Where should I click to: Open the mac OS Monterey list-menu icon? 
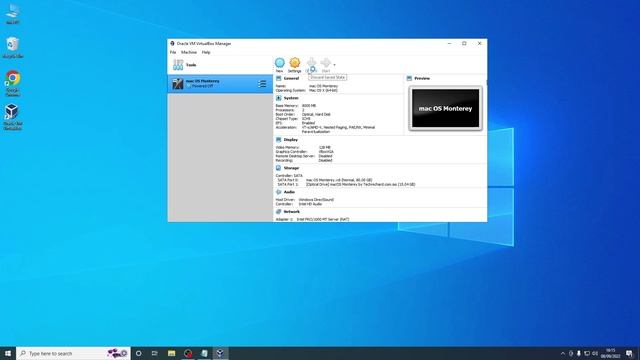pos(262,84)
